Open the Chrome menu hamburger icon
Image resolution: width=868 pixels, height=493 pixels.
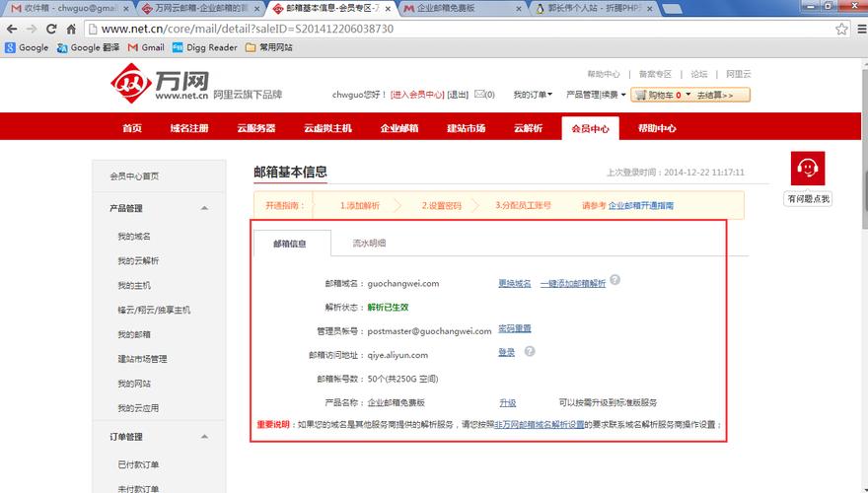[861, 29]
